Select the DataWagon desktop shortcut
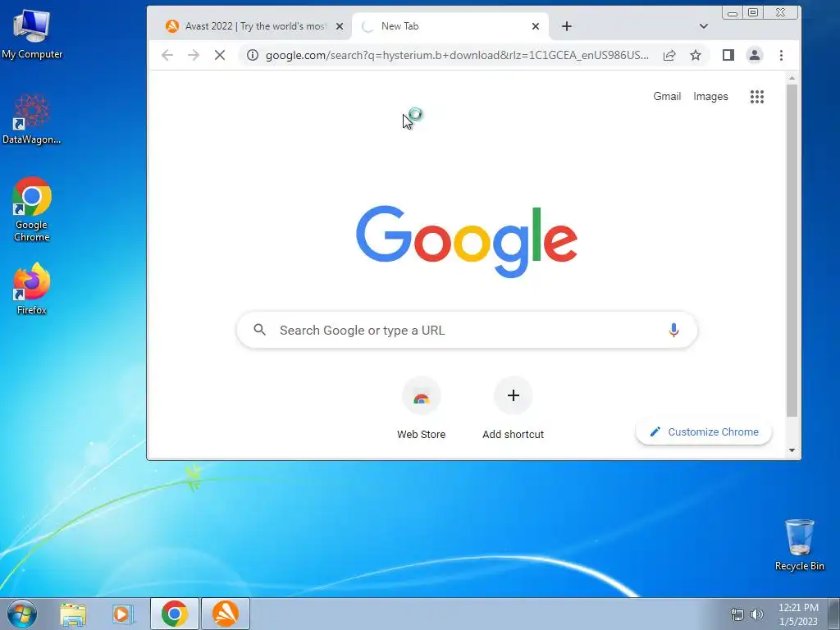840x630 pixels. click(x=32, y=119)
